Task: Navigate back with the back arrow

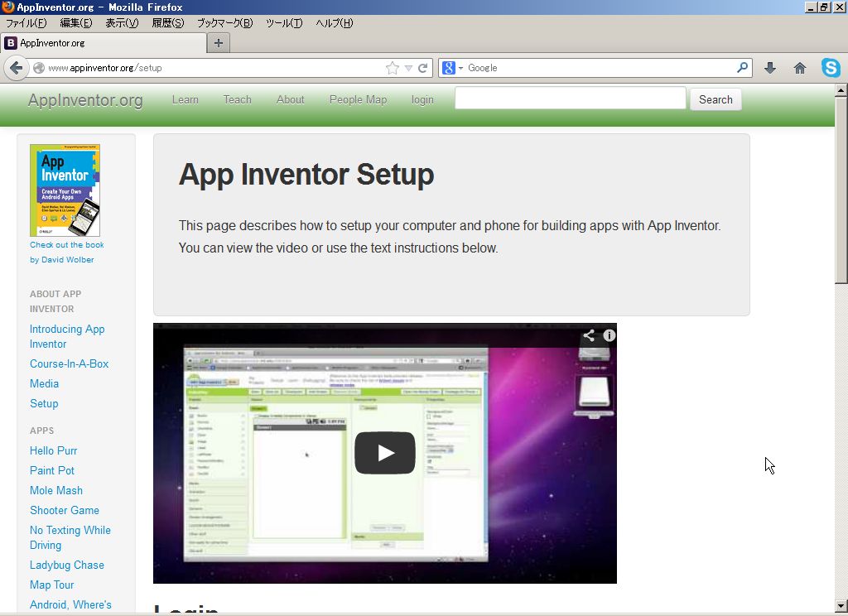Action: click(x=17, y=67)
